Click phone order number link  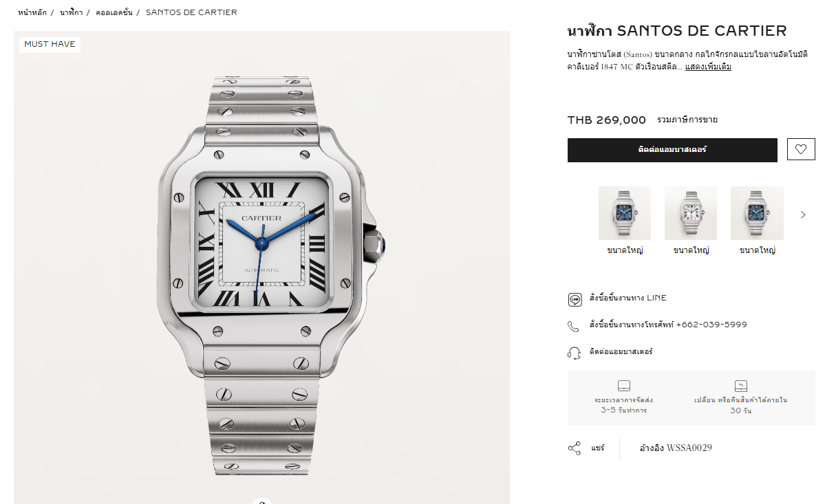tap(667, 325)
